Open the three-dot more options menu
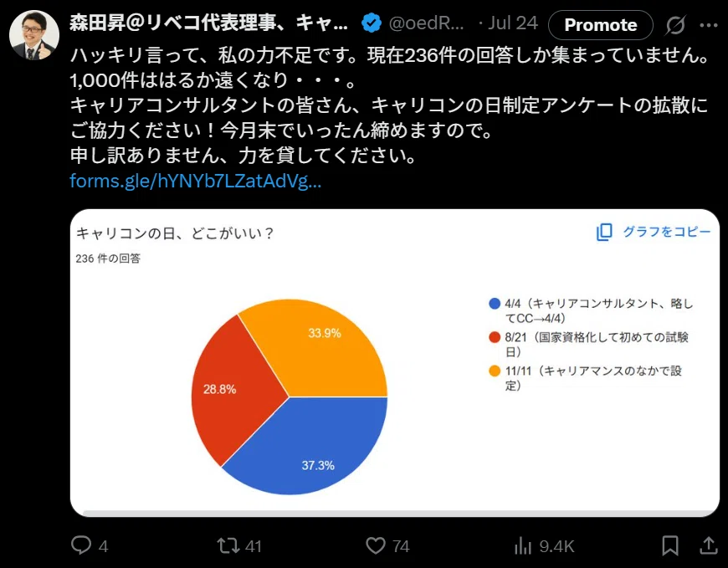This screenshot has width=728, height=568. (x=709, y=25)
